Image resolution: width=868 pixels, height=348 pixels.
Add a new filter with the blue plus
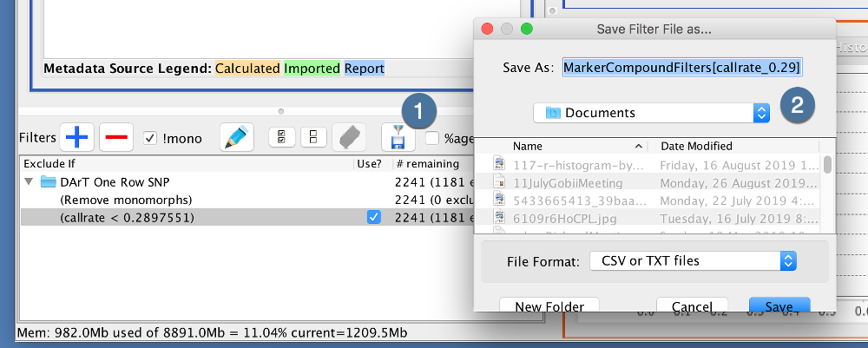tap(77, 137)
